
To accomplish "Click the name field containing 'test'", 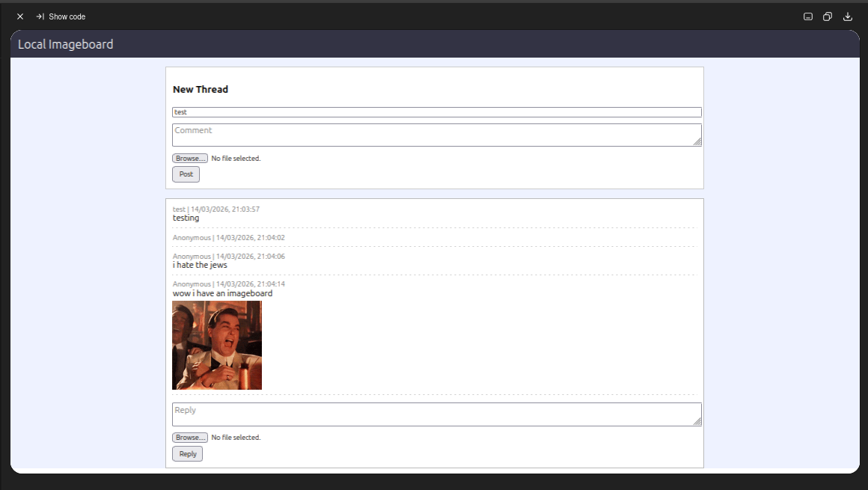I will [437, 112].
